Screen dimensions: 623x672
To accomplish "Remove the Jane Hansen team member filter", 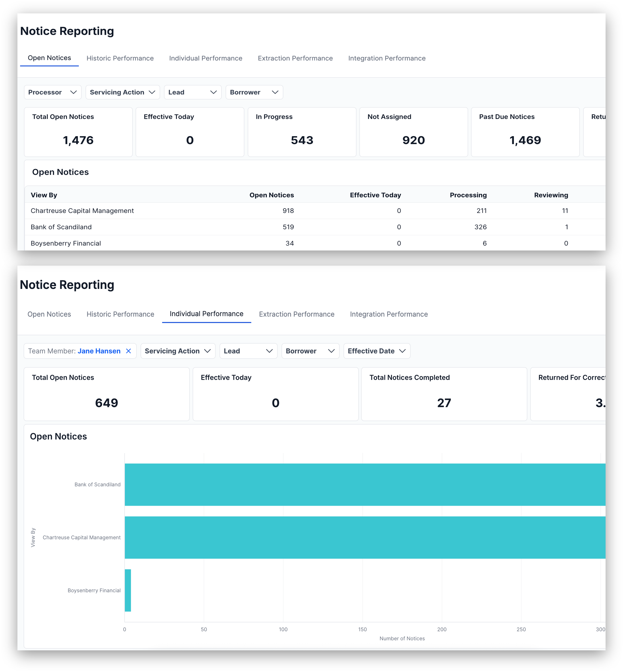I will pyautogui.click(x=128, y=351).
